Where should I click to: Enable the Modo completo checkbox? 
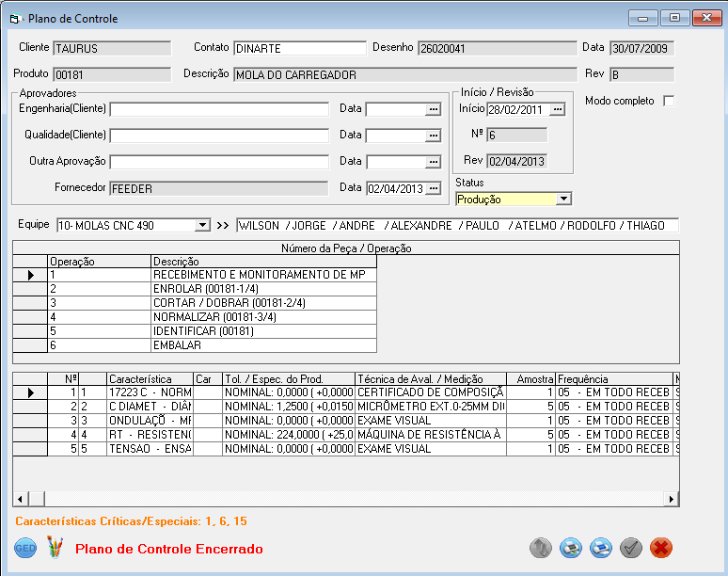click(669, 102)
